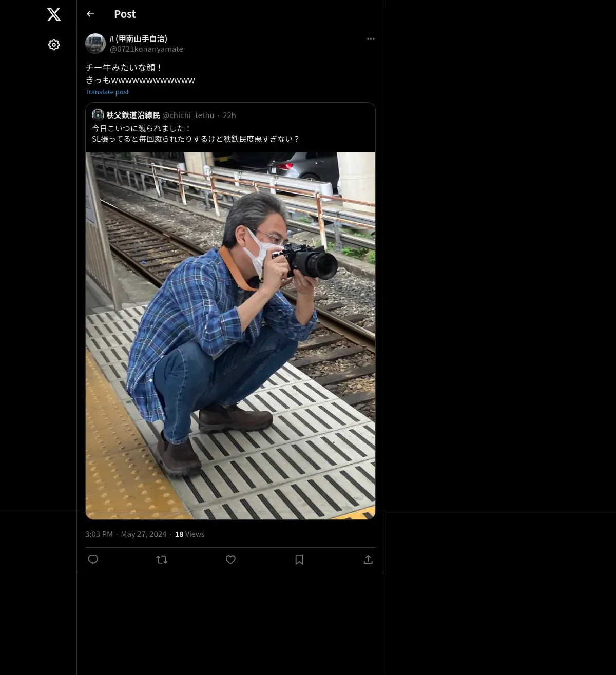Repost using the retweet icon

pyautogui.click(x=162, y=560)
